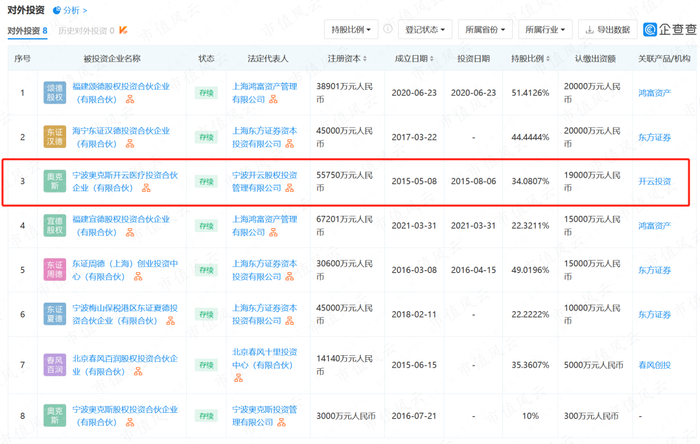Image resolution: width=700 pixels, height=444 pixels.
Task: Switch to 历史对外投资 0 tab
Action: (x=86, y=31)
